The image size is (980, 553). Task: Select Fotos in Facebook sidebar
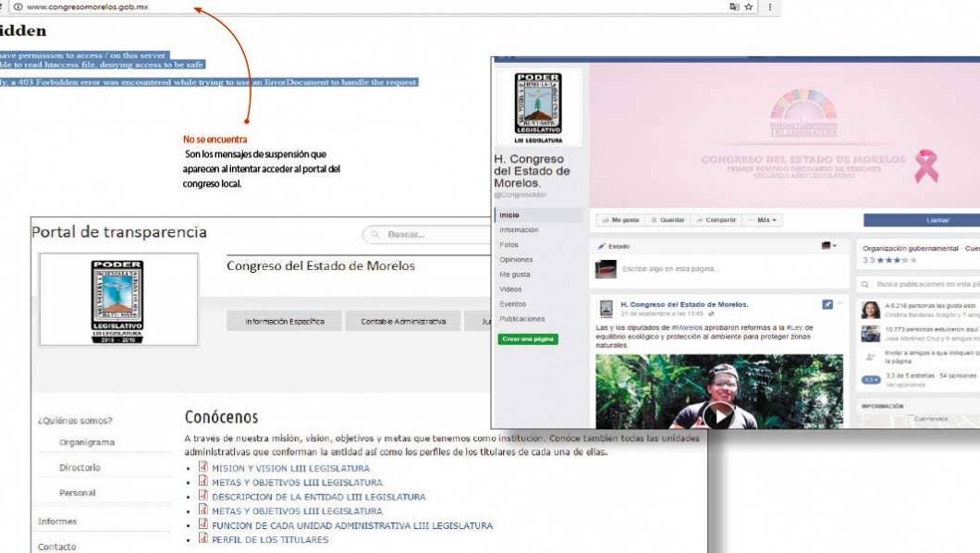pyautogui.click(x=509, y=245)
